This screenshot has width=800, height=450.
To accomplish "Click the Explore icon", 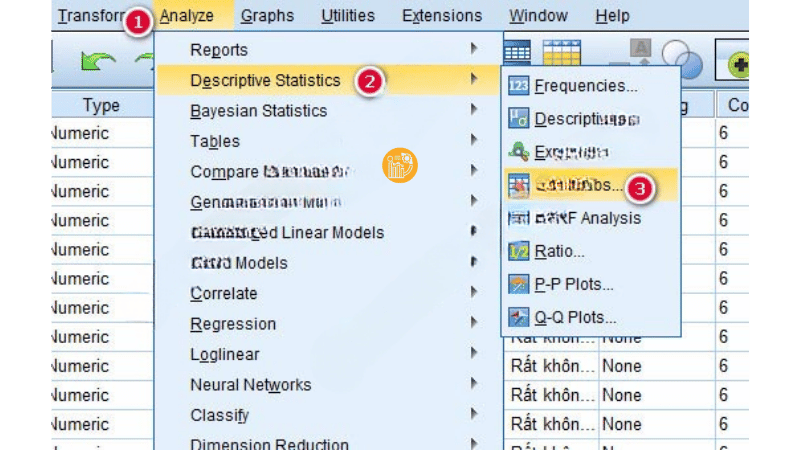I will (518, 152).
